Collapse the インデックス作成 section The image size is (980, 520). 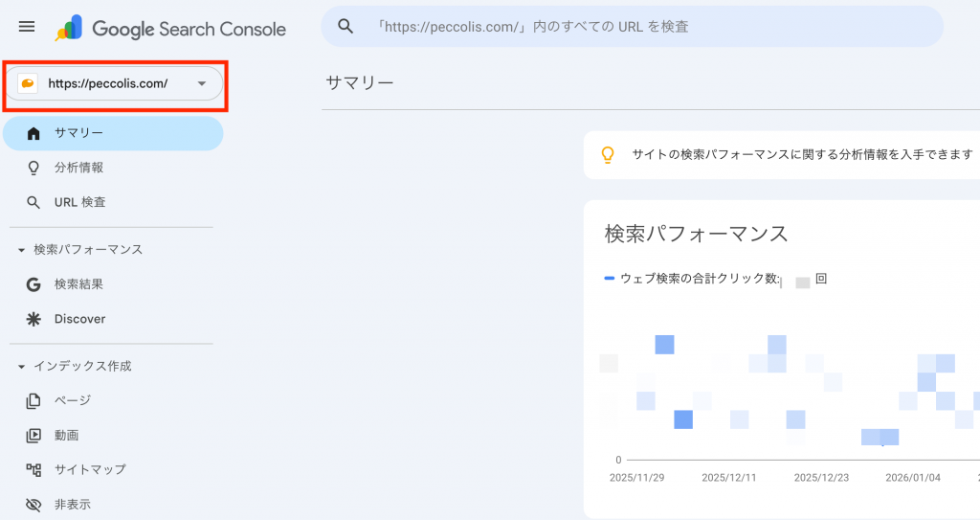(x=22, y=366)
